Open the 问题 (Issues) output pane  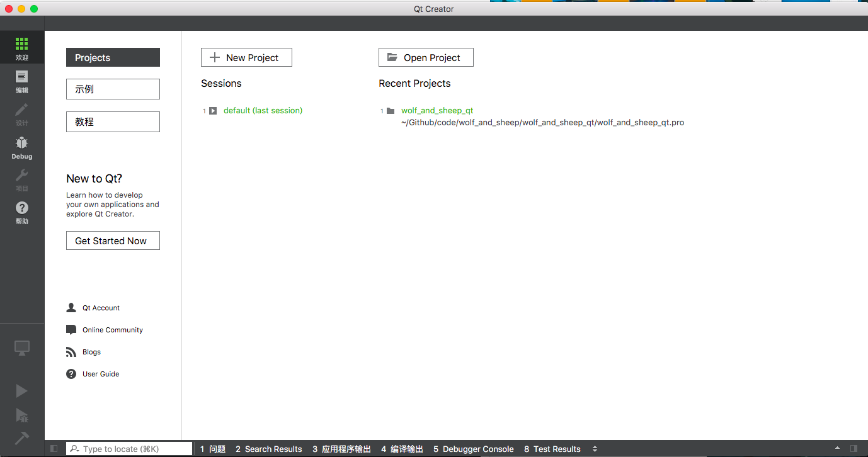[213, 449]
